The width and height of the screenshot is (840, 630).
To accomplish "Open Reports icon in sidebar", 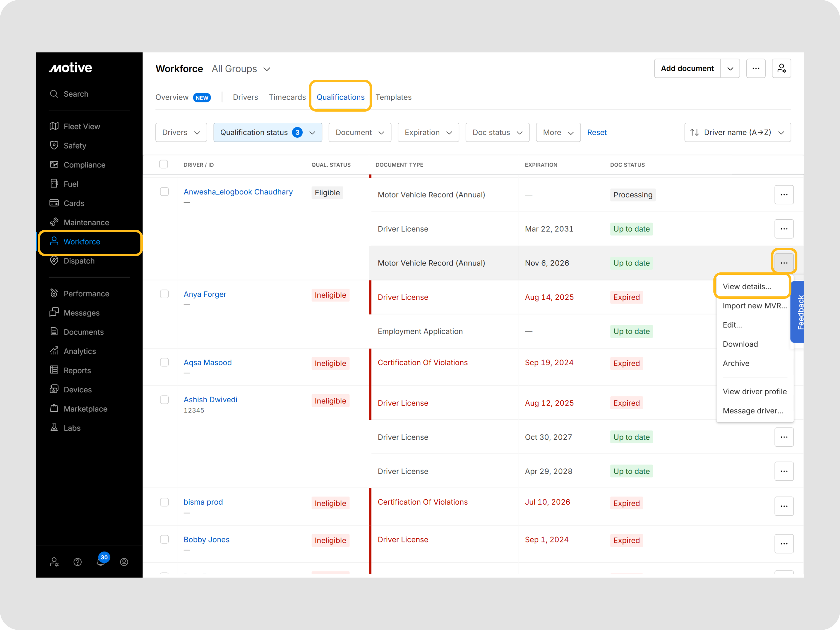I will tap(54, 370).
